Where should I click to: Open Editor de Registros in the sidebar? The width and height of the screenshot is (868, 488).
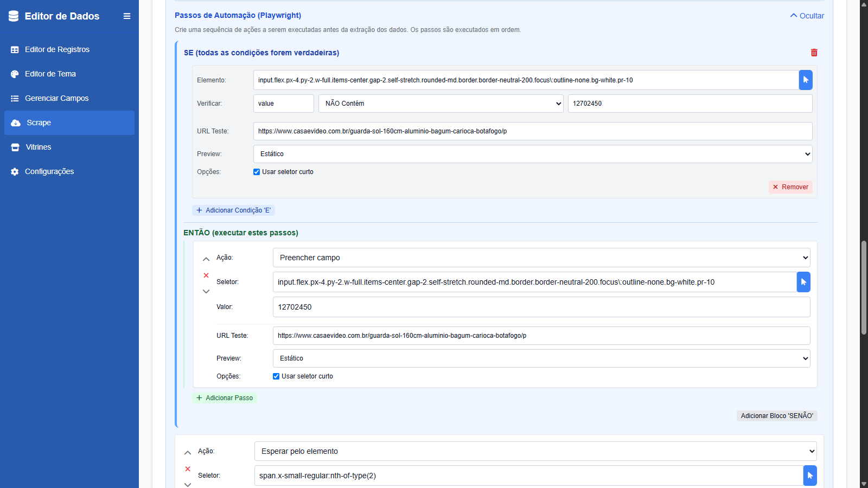tap(57, 49)
